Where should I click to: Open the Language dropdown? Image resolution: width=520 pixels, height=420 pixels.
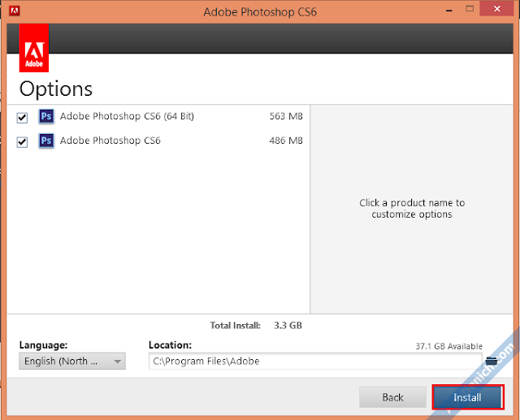pos(72,361)
